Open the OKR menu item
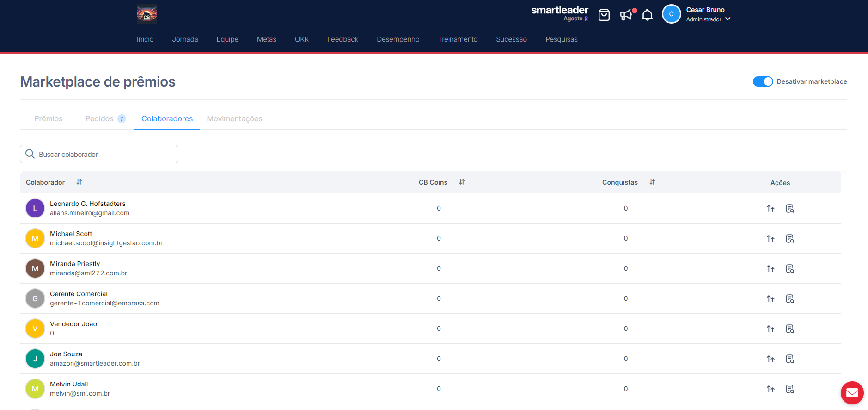This screenshot has height=410, width=868. [302, 39]
